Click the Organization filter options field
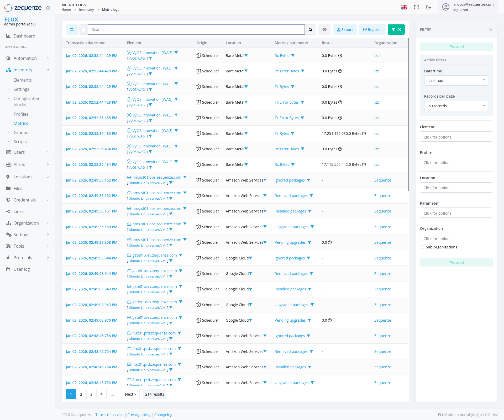504x420 pixels. point(456,238)
